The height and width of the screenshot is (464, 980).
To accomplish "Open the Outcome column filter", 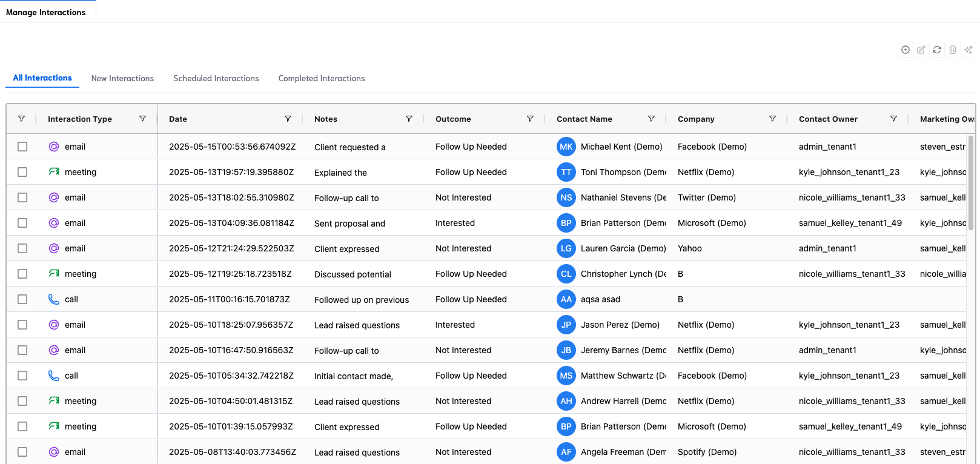I will tap(530, 119).
